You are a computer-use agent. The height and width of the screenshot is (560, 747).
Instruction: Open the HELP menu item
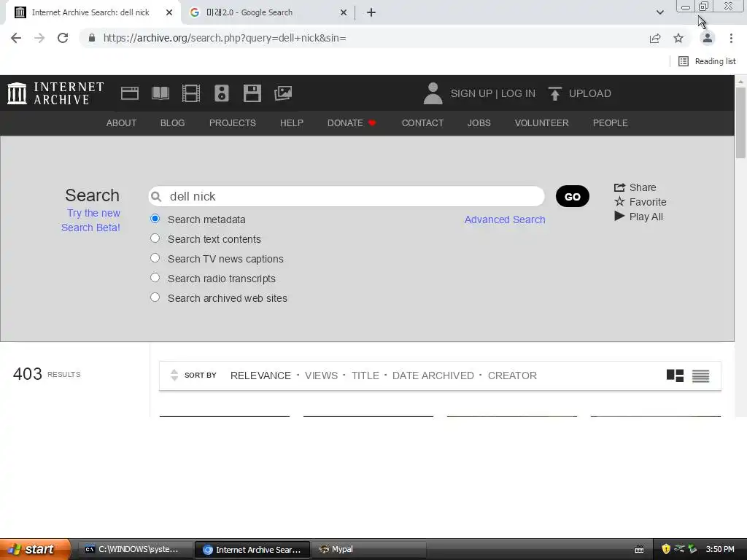(x=292, y=122)
